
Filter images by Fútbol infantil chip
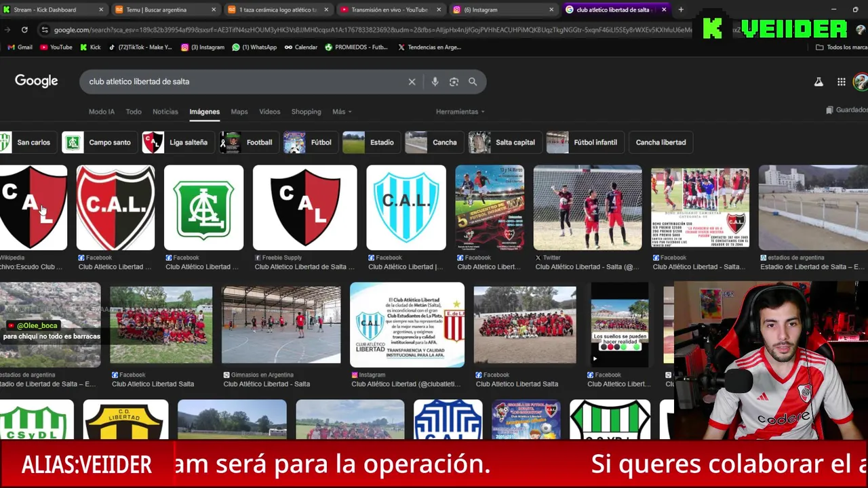tap(585, 142)
